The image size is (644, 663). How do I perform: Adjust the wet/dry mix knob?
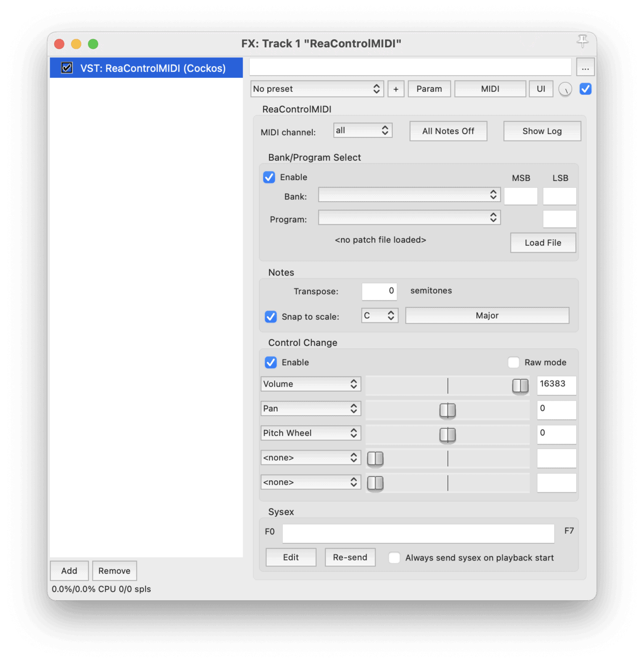565,89
